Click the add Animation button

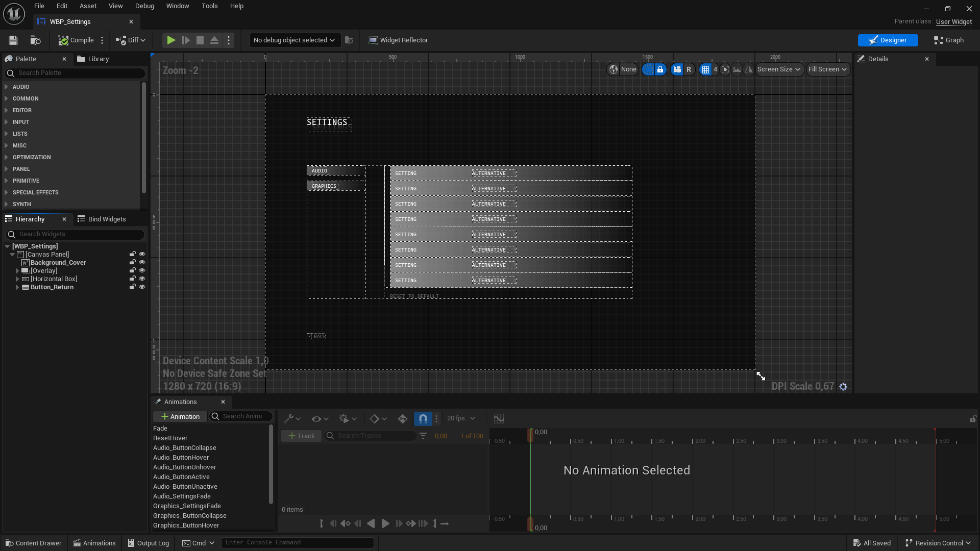tap(180, 417)
